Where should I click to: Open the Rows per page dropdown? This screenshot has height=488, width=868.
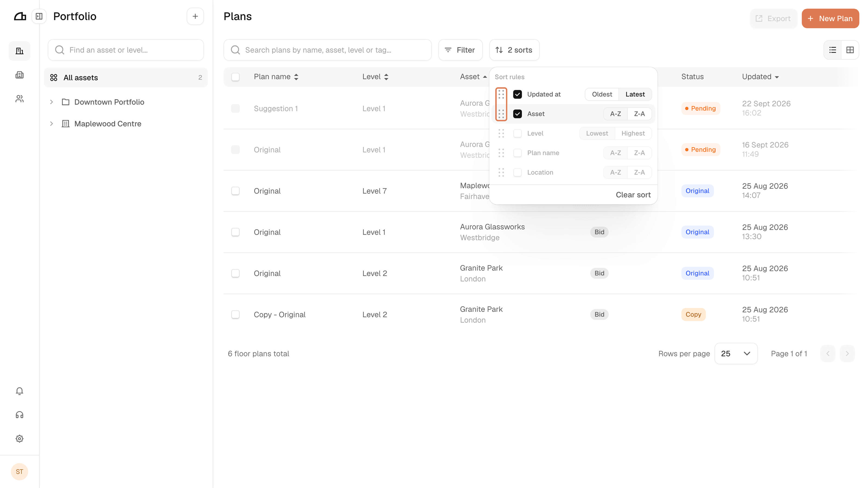[736, 354]
